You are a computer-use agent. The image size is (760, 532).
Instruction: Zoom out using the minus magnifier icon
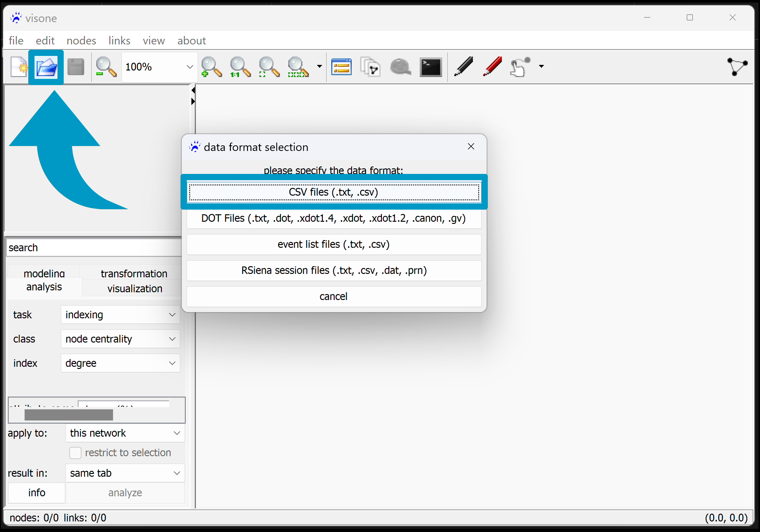[106, 67]
